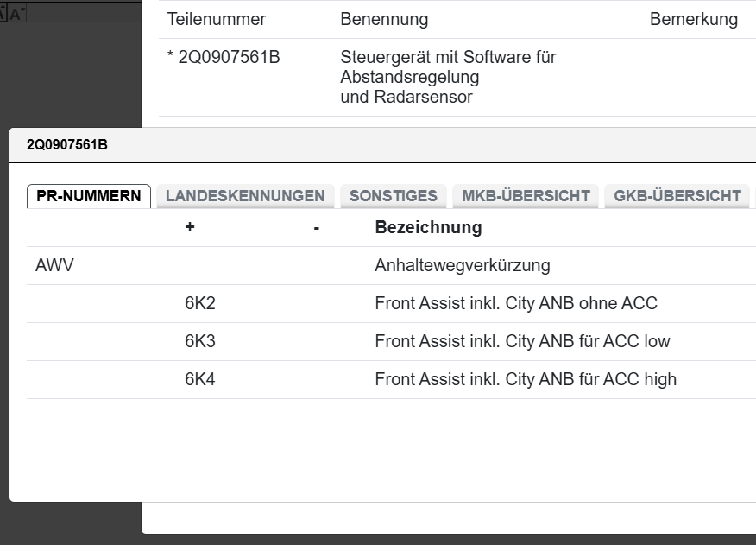
Task: Click the Teilenummer column header
Action: (x=217, y=19)
